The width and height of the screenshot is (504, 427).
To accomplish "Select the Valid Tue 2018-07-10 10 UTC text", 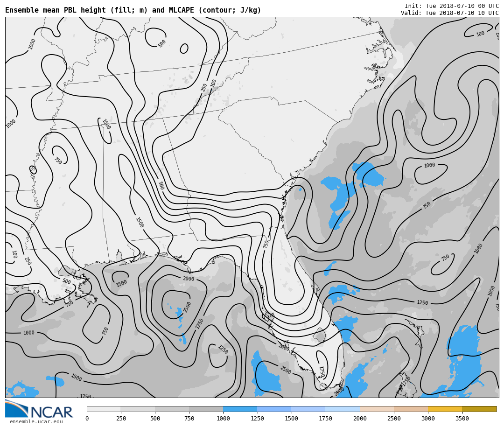I will point(449,13).
